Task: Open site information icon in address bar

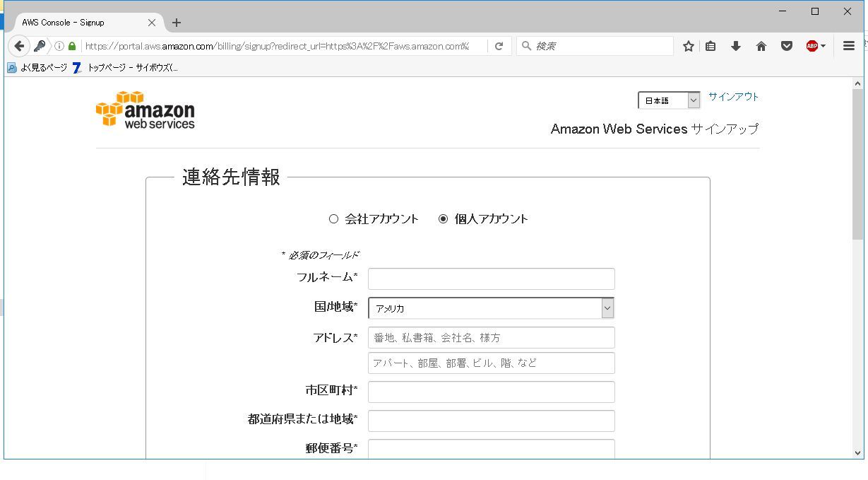Action: pos(59,46)
